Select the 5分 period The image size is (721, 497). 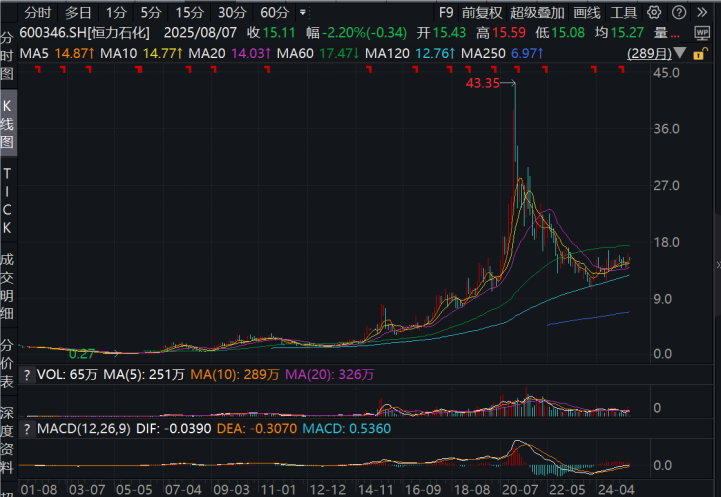151,12
